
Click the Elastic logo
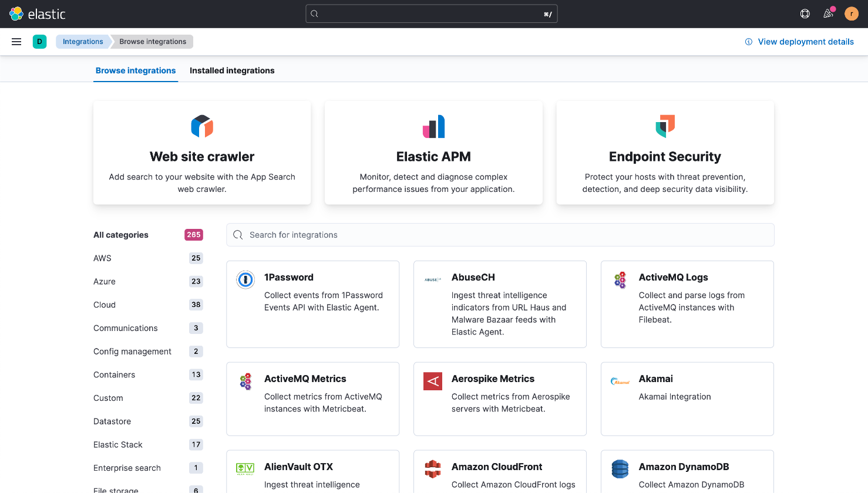[38, 13]
